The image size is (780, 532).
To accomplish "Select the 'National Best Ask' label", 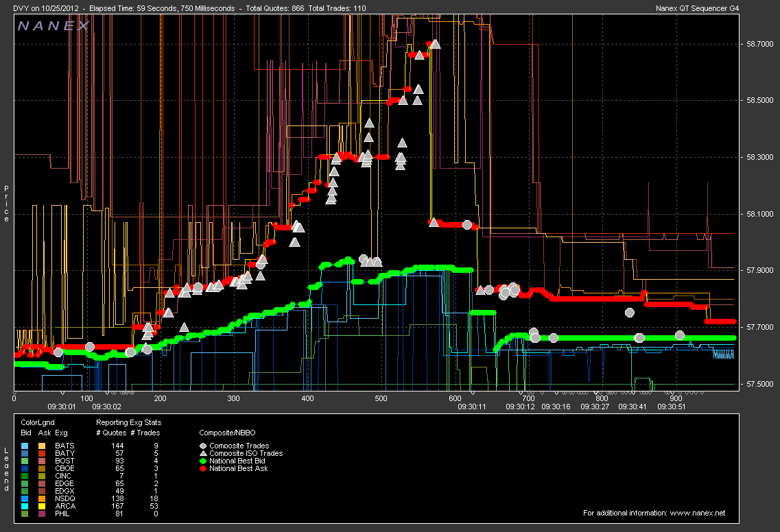I will (239, 468).
